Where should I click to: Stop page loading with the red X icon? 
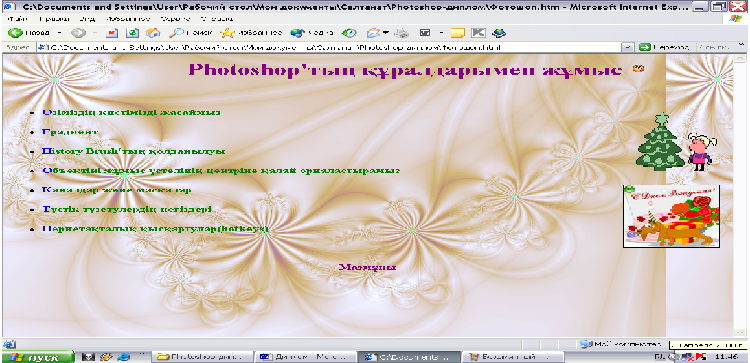pos(111,33)
